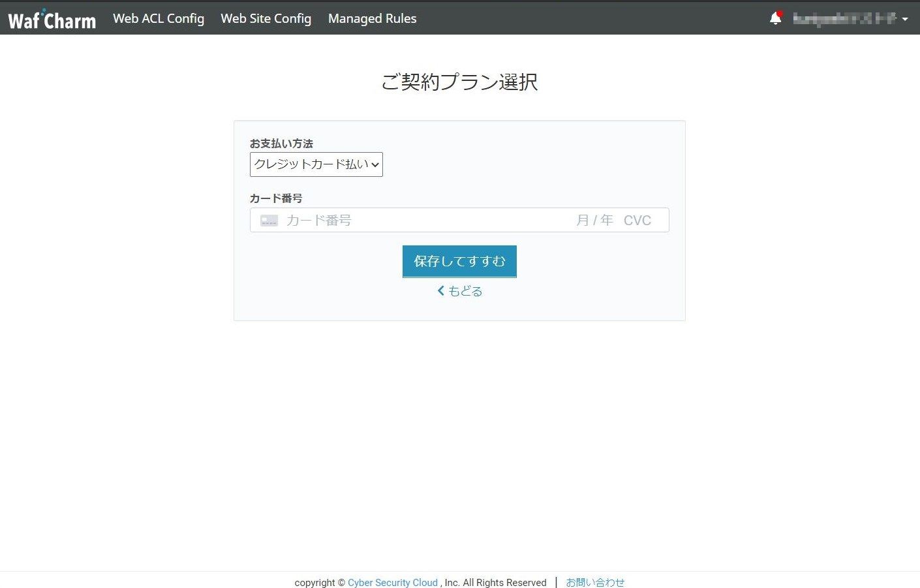Viewport: 920px width, 588px height.
Task: Expand the user account menu caret
Action: pos(905,19)
